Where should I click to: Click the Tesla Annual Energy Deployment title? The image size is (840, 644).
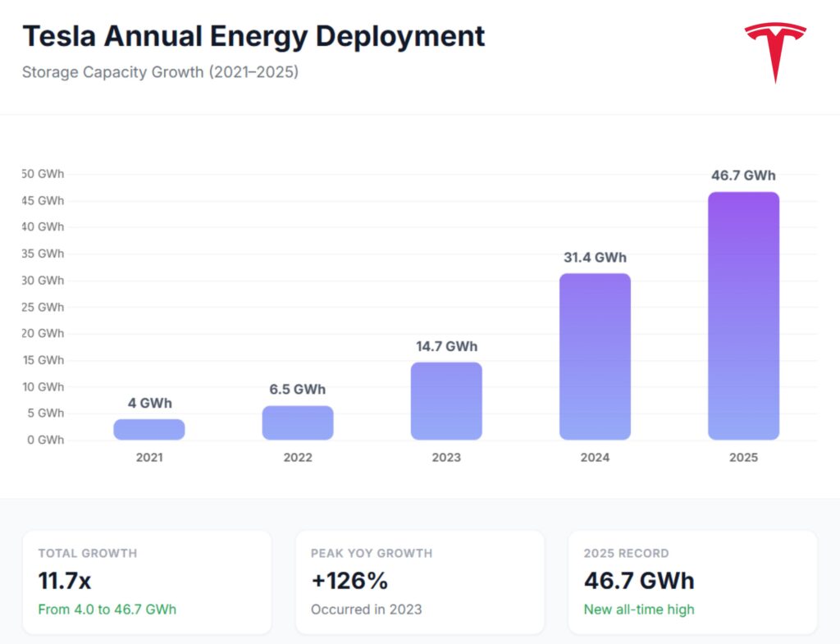coord(253,36)
